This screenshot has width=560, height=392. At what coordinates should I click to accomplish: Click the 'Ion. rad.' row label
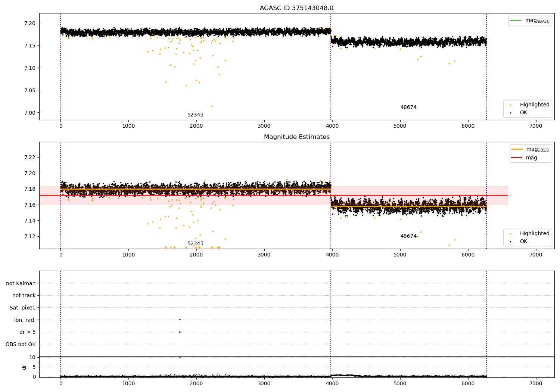coord(25,320)
